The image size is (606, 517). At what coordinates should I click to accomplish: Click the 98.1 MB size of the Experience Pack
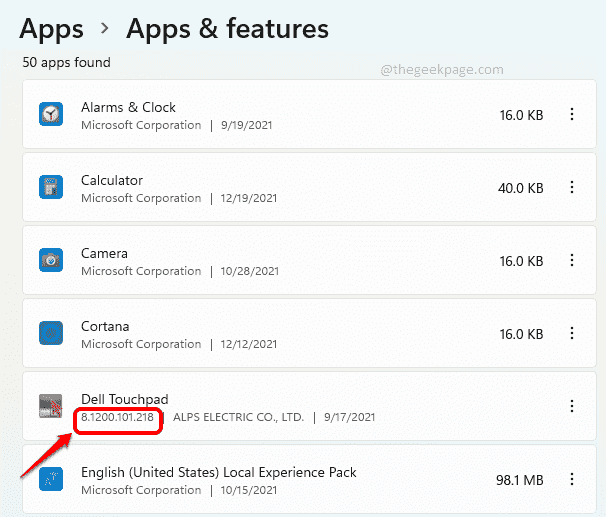(x=520, y=481)
